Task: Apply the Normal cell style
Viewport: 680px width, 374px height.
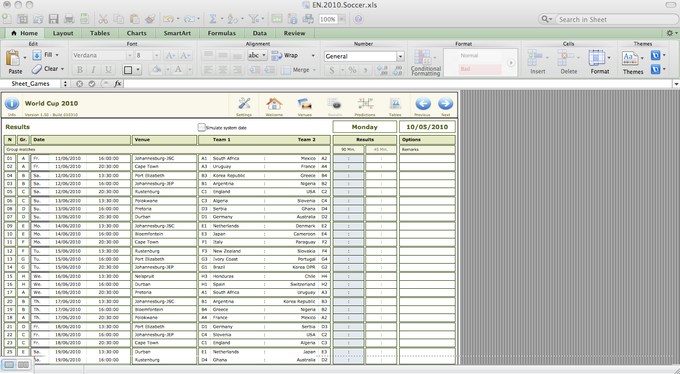Action: point(480,56)
